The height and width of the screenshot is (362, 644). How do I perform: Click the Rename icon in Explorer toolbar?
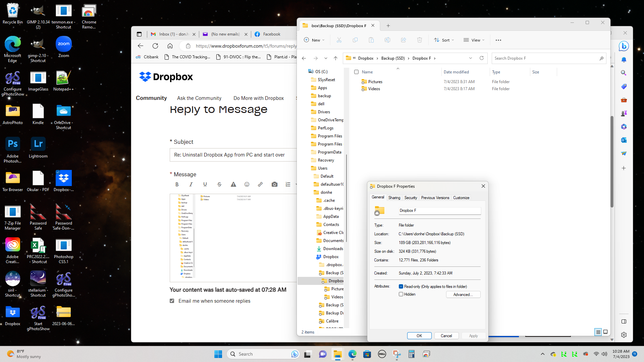pos(387,40)
